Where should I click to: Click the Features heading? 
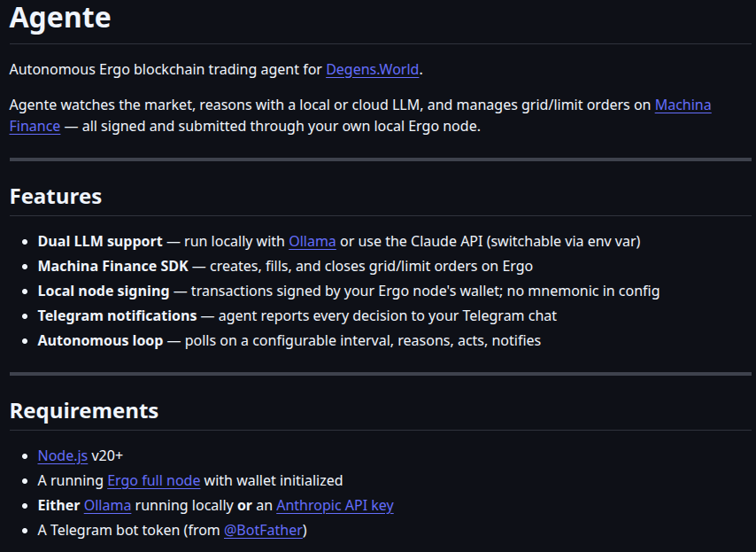pyautogui.click(x=56, y=197)
